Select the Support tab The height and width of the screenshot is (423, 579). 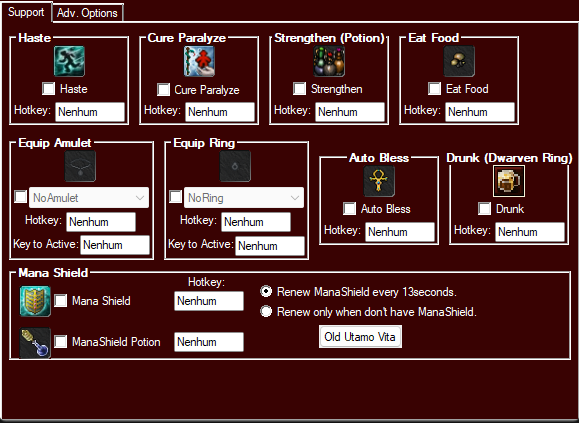pyautogui.click(x=26, y=12)
